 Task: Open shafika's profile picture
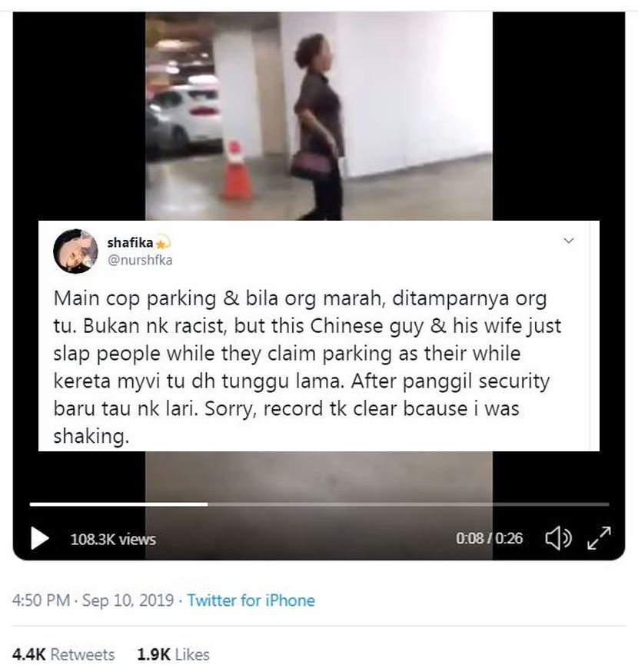point(75,251)
